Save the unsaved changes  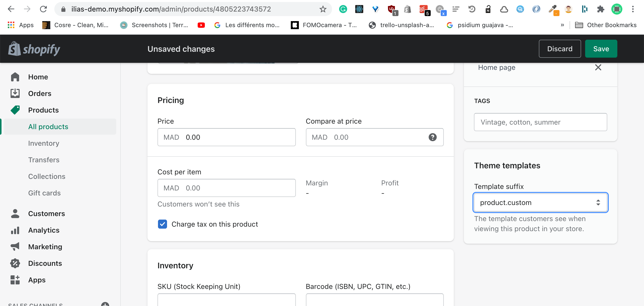[601, 48]
